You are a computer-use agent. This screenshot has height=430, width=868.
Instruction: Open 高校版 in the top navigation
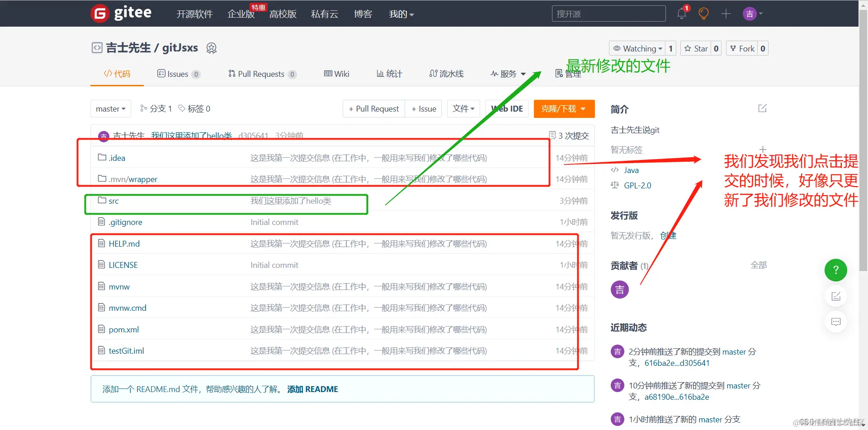pyautogui.click(x=283, y=14)
